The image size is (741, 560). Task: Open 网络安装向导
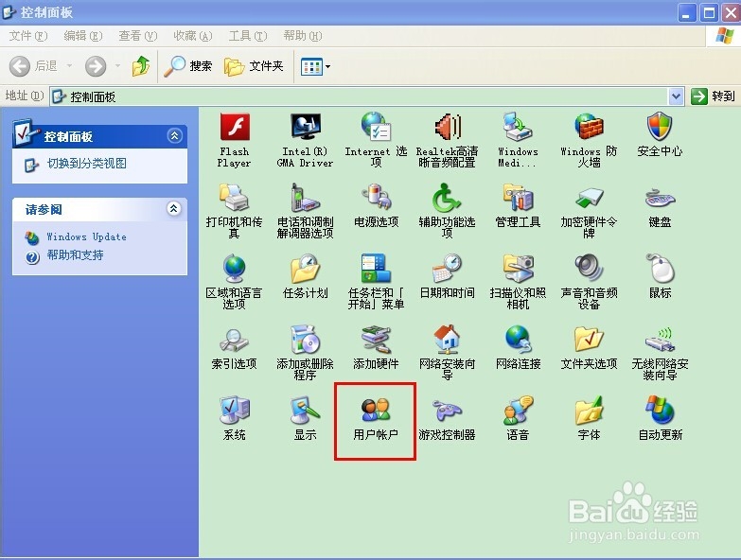click(447, 353)
